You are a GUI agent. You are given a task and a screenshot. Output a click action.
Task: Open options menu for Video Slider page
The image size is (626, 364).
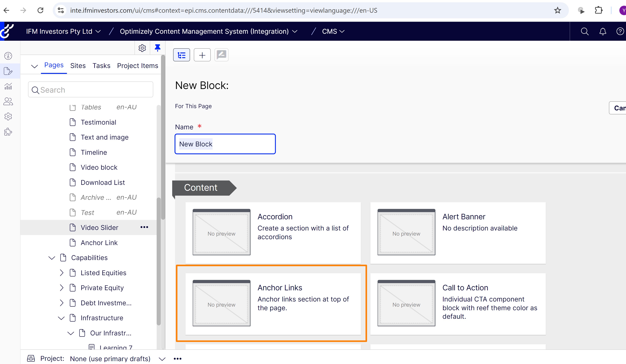click(x=144, y=227)
